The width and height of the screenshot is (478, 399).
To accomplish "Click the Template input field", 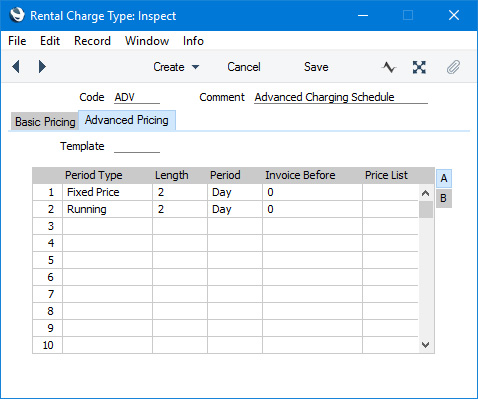I will [x=137, y=146].
